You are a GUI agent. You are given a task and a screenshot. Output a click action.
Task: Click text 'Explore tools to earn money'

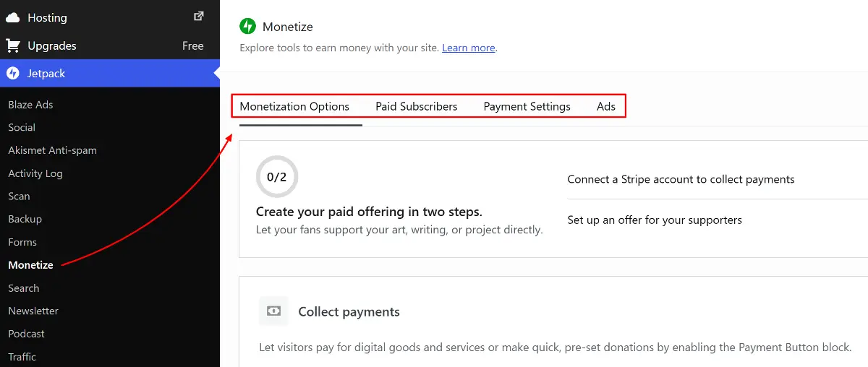pyautogui.click(x=339, y=48)
